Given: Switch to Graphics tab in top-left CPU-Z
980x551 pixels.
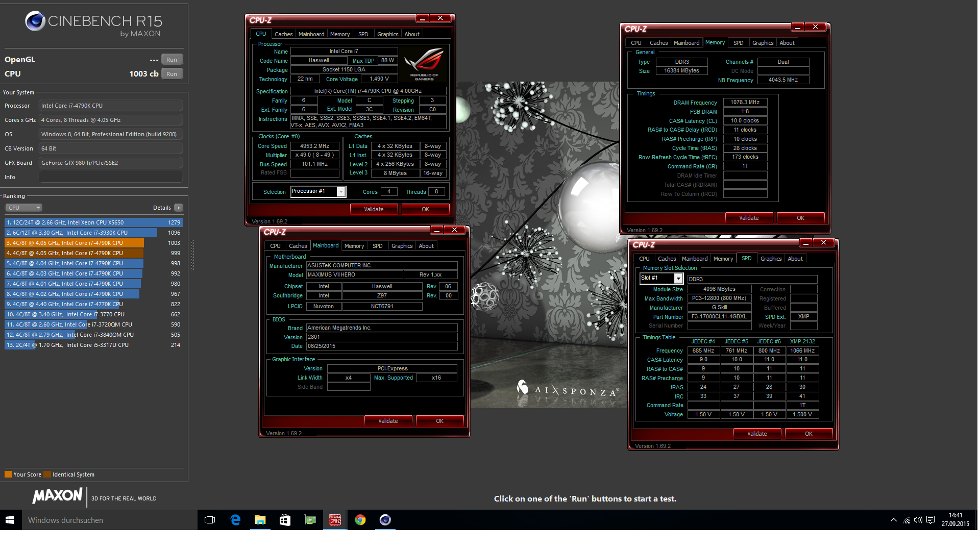Looking at the screenshot, I should (387, 34).
